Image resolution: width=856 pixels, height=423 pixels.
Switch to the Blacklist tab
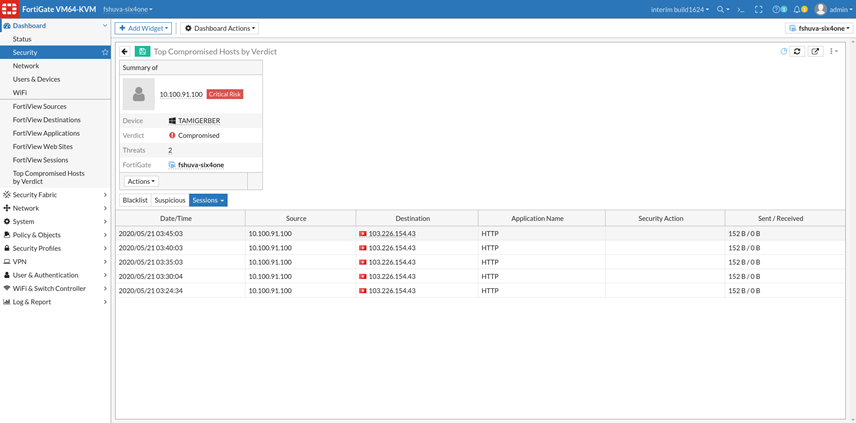tap(134, 200)
